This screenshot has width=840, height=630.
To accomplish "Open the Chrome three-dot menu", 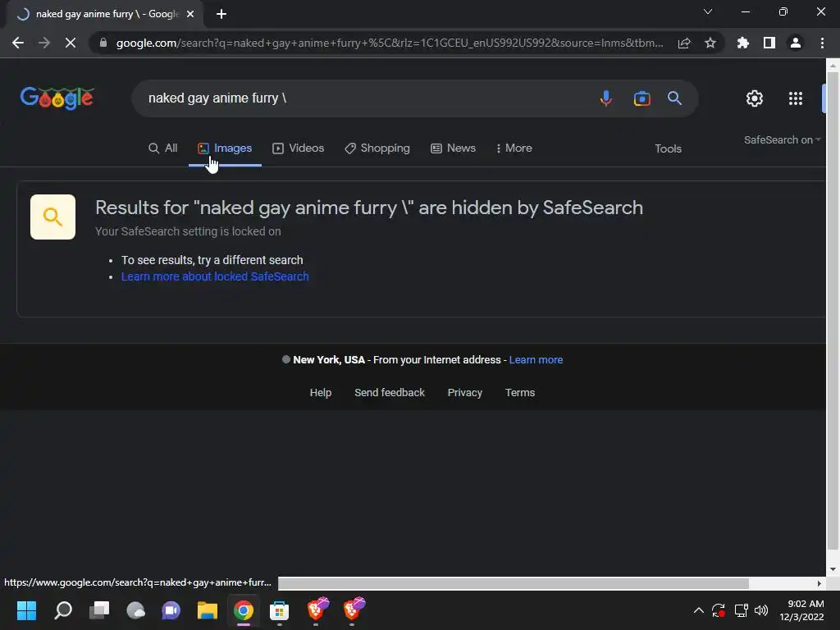I will [x=822, y=43].
